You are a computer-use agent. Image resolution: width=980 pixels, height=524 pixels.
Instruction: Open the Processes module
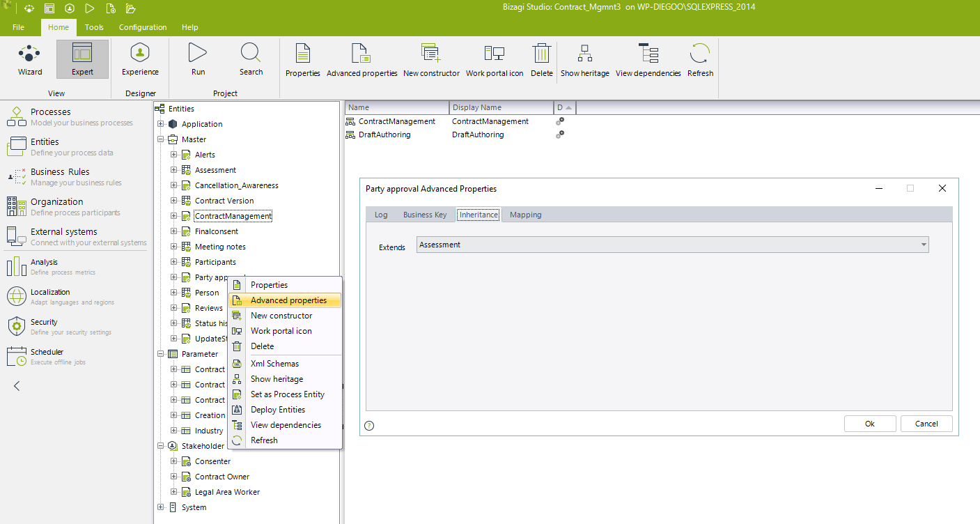77,116
